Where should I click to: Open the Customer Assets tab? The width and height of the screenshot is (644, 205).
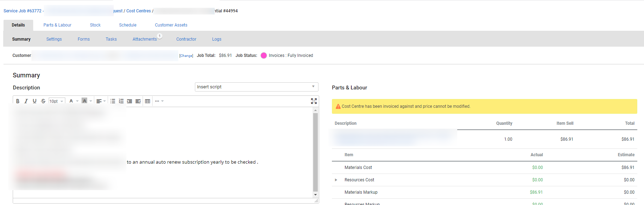pos(171,25)
